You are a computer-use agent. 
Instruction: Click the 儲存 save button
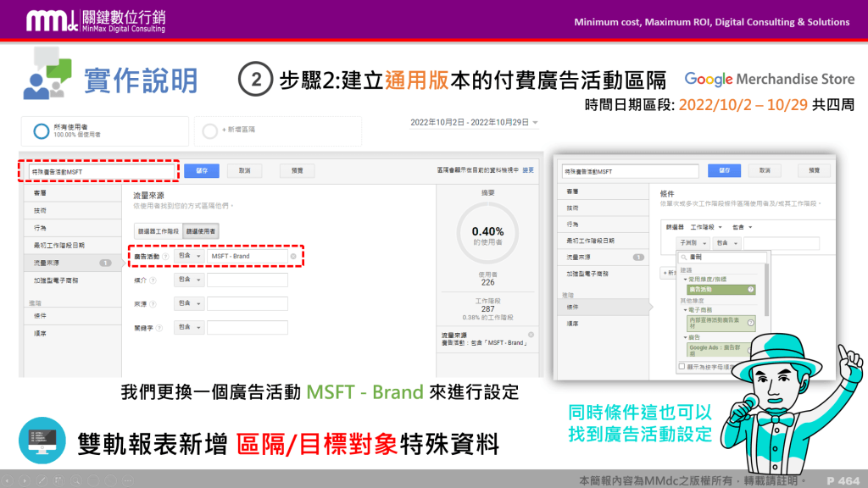201,169
